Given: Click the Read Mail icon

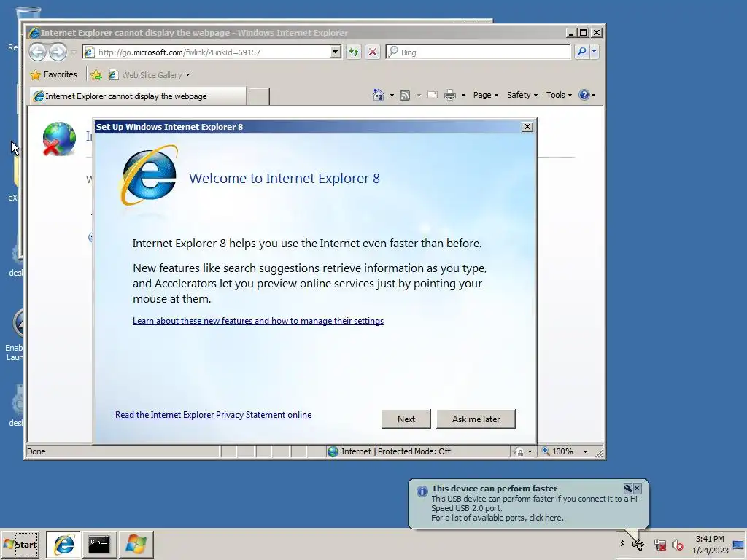Looking at the screenshot, I should pyautogui.click(x=433, y=95).
